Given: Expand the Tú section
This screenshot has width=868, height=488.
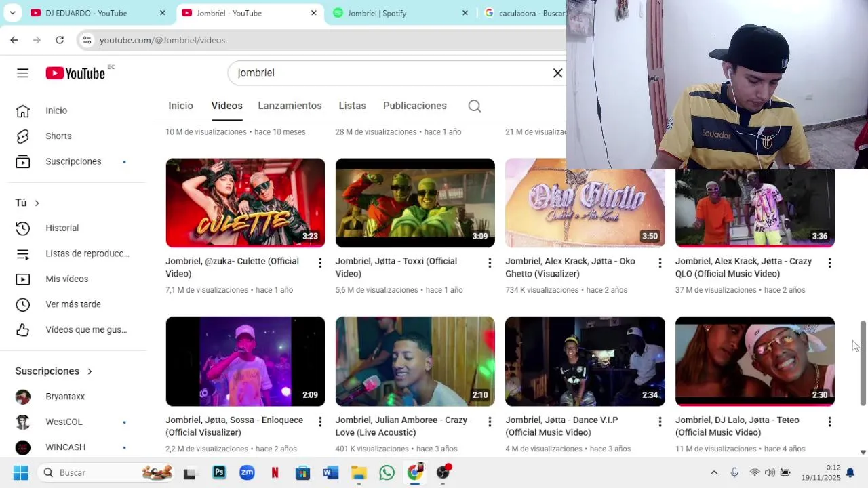Looking at the screenshot, I should tap(28, 203).
